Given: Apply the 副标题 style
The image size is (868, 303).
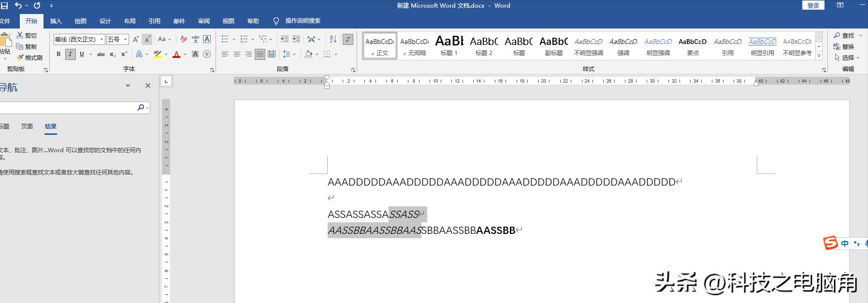Looking at the screenshot, I should click(x=554, y=46).
